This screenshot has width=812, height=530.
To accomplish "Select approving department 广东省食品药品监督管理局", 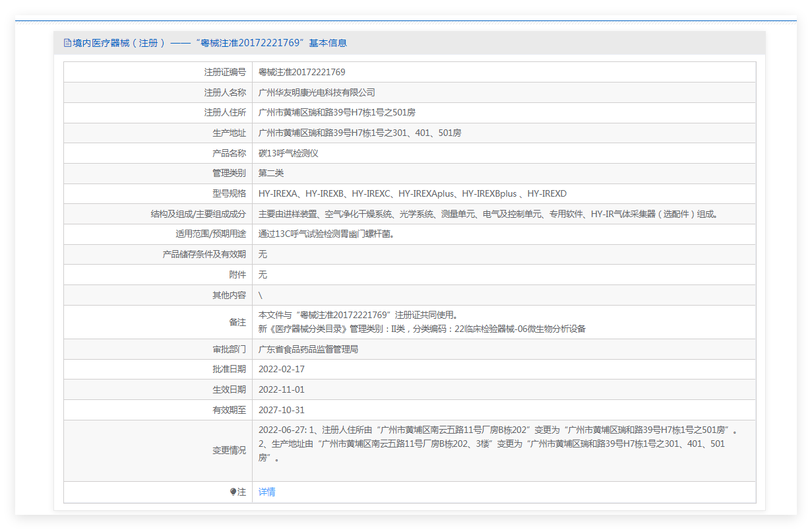I will 308,349.
